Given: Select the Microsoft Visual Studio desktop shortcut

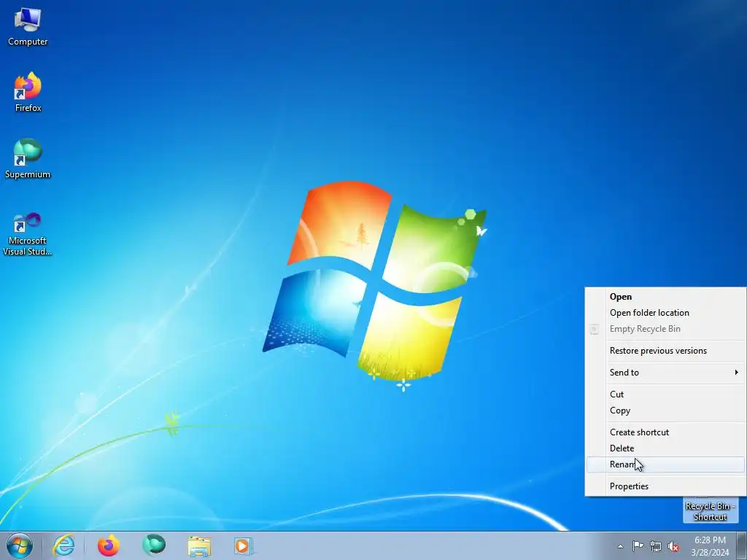Looking at the screenshot, I should click(28, 234).
